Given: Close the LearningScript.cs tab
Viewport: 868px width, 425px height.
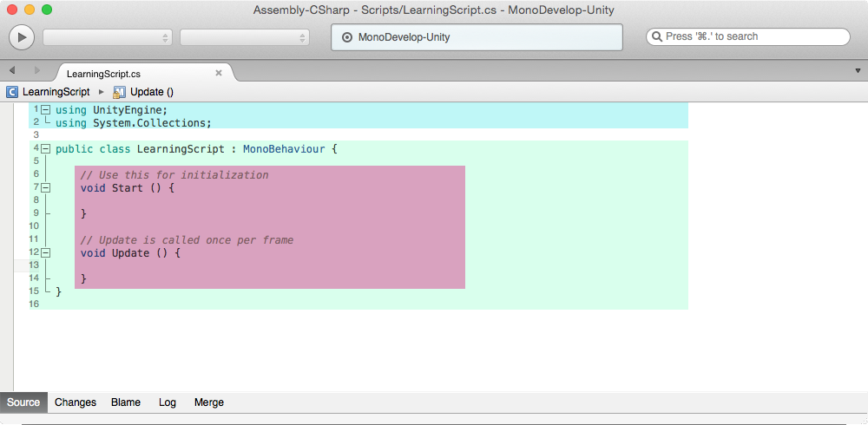Looking at the screenshot, I should pos(219,73).
